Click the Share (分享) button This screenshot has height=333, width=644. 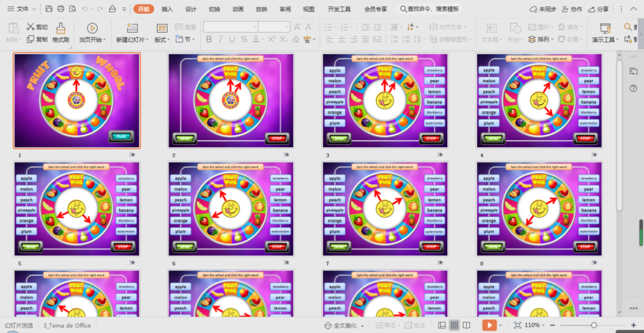(599, 9)
